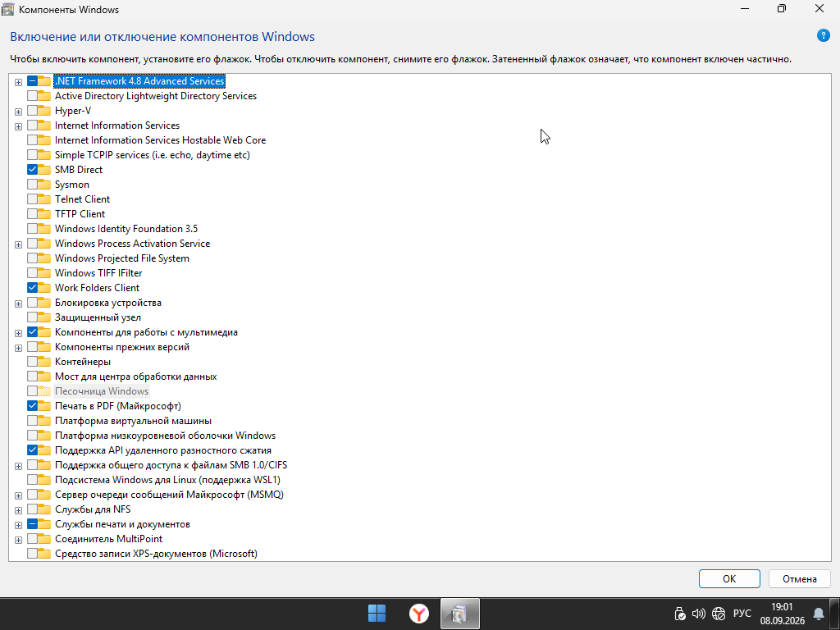Select the Sysmon tree item

tap(72, 185)
